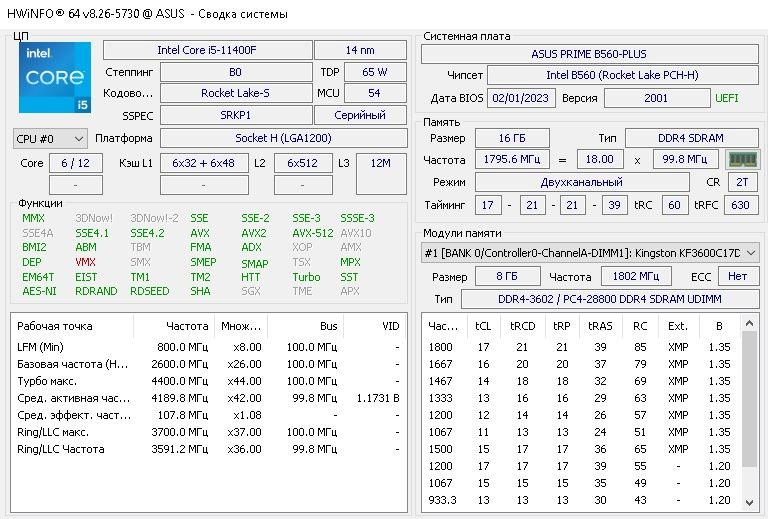Screen dimensions: 768x519
Task: Click scrollbar up arrow in memory timings table
Action: pos(749,323)
